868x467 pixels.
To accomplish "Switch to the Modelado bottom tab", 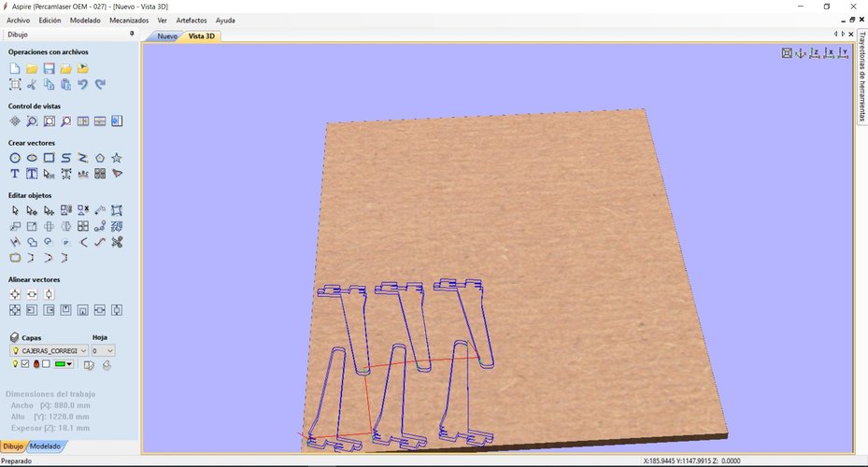I will [x=46, y=446].
